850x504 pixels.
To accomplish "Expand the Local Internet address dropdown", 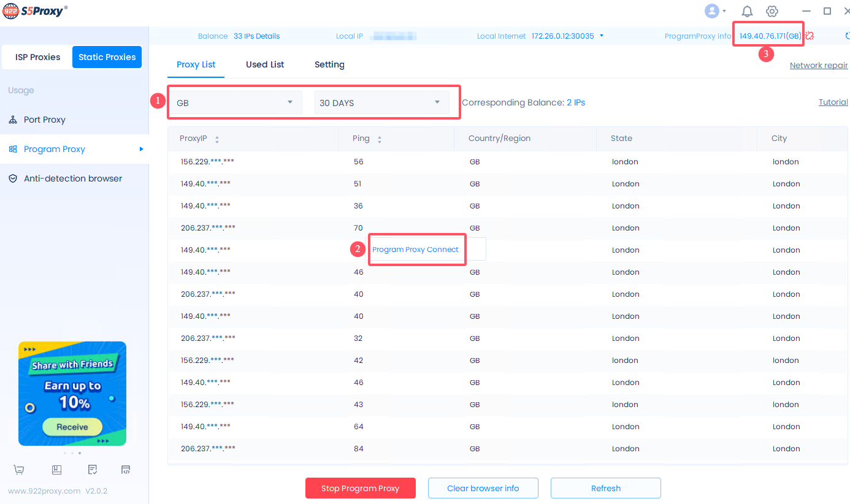I will pyautogui.click(x=601, y=36).
